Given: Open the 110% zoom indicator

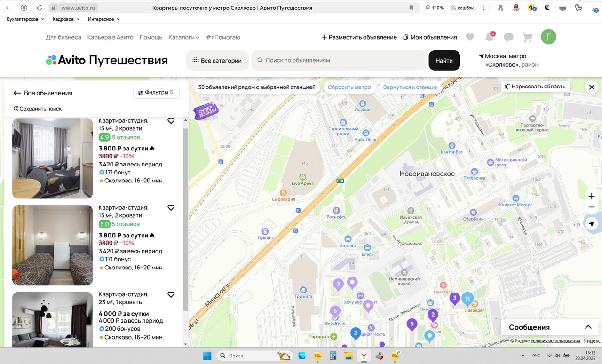Looking at the screenshot, I should click(434, 8).
